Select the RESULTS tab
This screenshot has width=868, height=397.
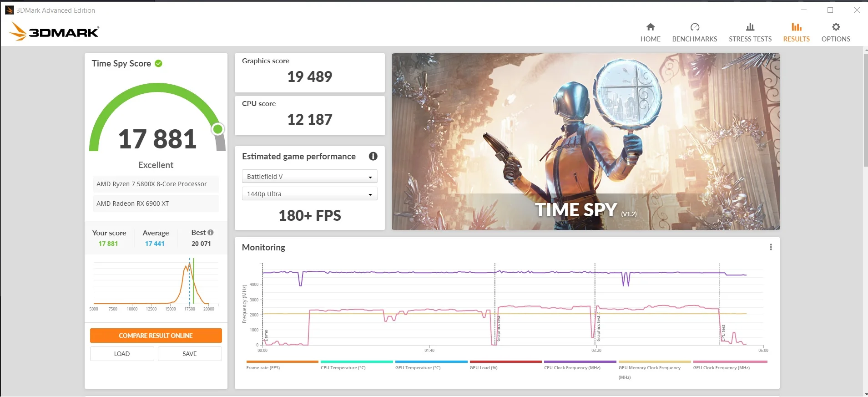click(797, 39)
